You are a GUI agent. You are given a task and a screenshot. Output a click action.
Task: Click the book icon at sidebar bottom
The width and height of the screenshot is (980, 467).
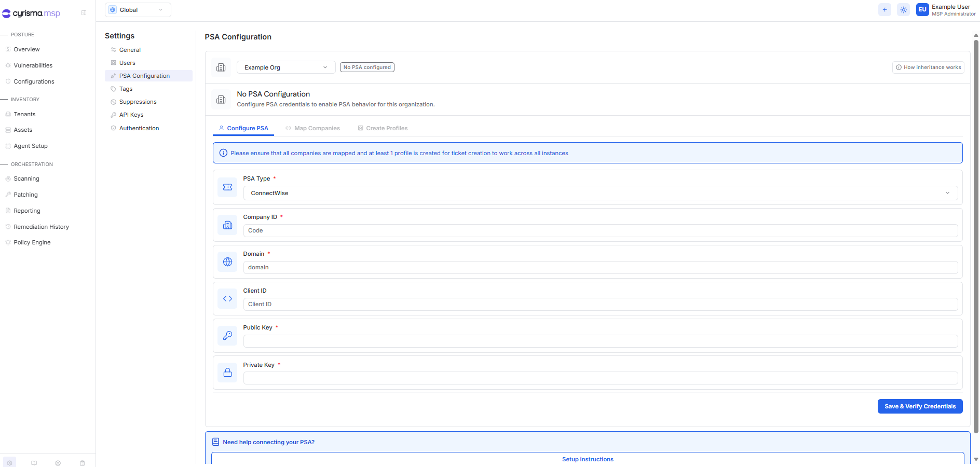point(34,463)
